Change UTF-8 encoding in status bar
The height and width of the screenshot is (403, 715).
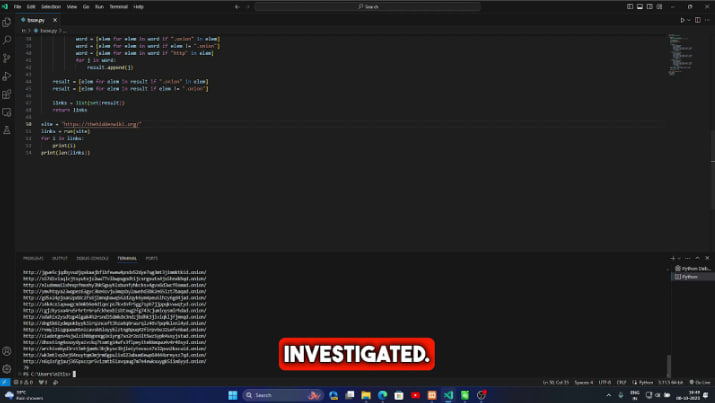[605, 382]
